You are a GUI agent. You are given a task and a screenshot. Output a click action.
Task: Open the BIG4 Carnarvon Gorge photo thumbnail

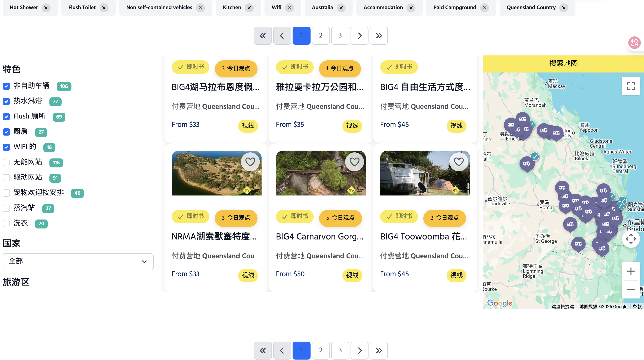coord(321,173)
